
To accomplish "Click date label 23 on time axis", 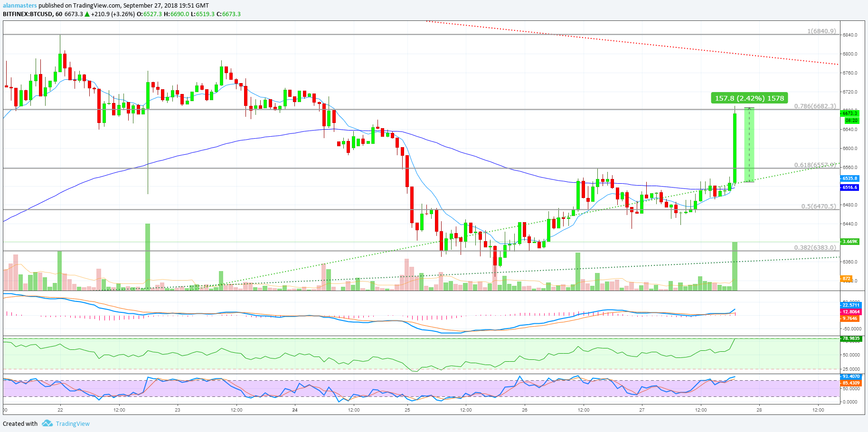I will [x=178, y=410].
